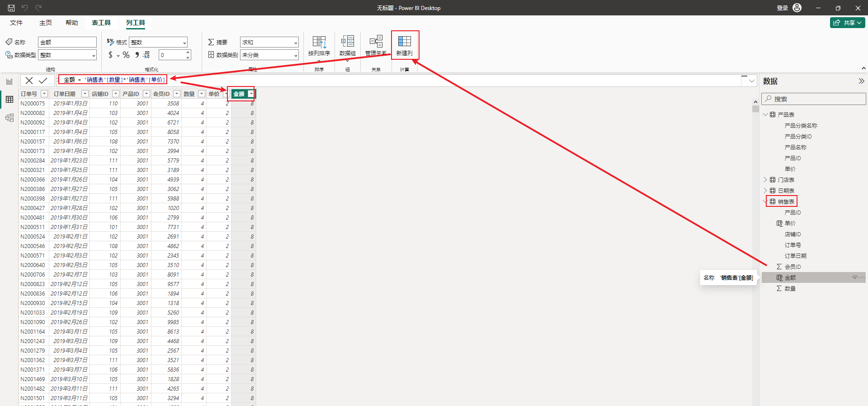Switch to Model view icon
This screenshot has width=868, height=406.
pyautogui.click(x=9, y=118)
